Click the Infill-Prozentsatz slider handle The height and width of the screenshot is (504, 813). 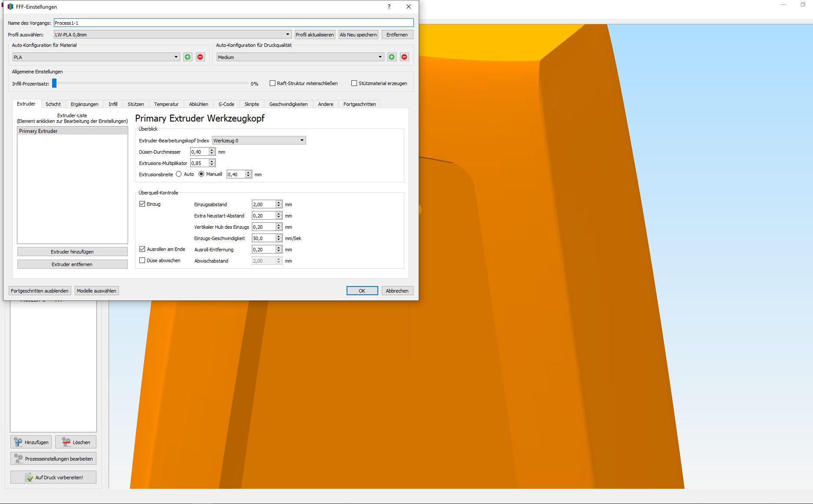coord(55,83)
